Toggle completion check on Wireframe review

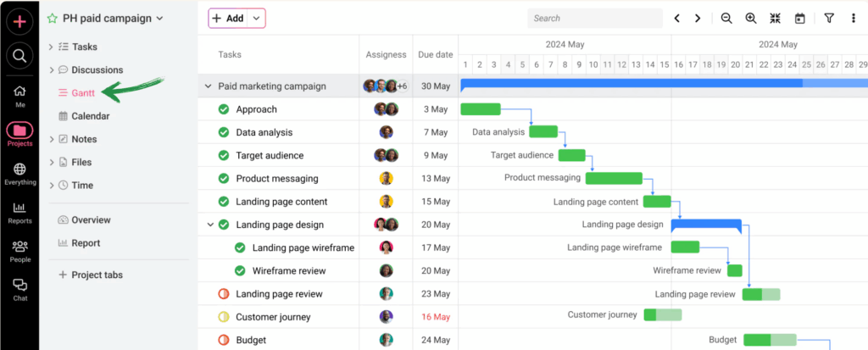tap(240, 271)
